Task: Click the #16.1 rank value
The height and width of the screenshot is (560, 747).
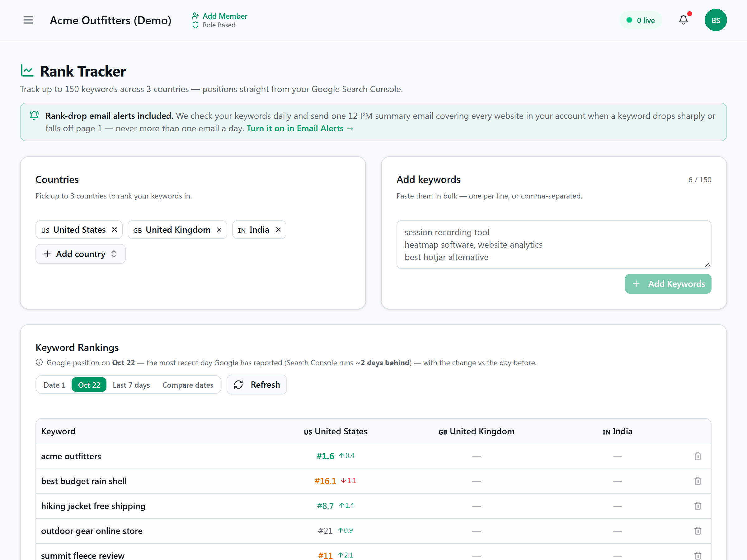Action: (325, 481)
